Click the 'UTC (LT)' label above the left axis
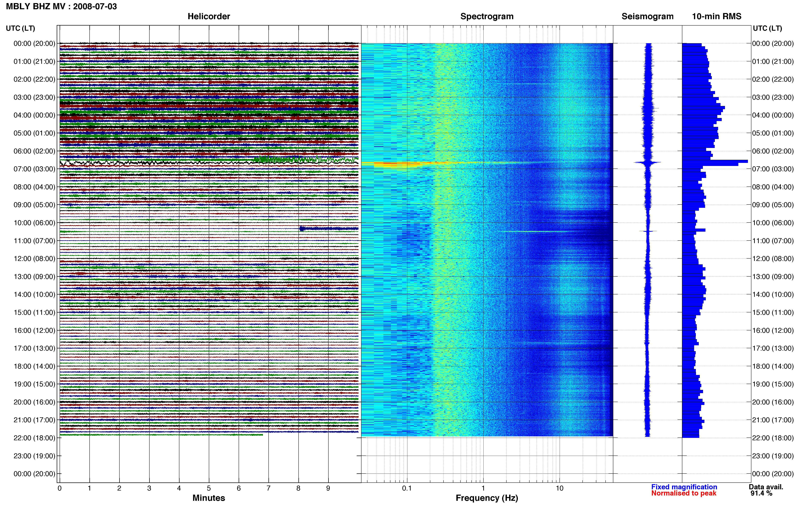Screen dimensions: 812x508 coord(21,28)
